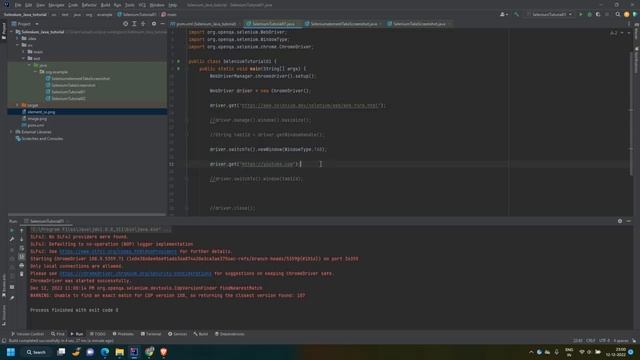The image size is (640, 360).
Task: Click the Collapse All icon in Project panel
Action: coord(143,24)
